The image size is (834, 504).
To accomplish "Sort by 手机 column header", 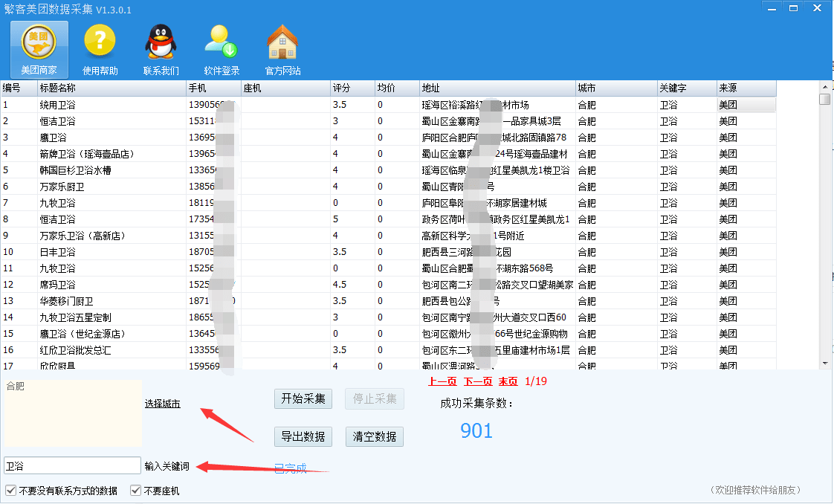I will click(x=213, y=88).
